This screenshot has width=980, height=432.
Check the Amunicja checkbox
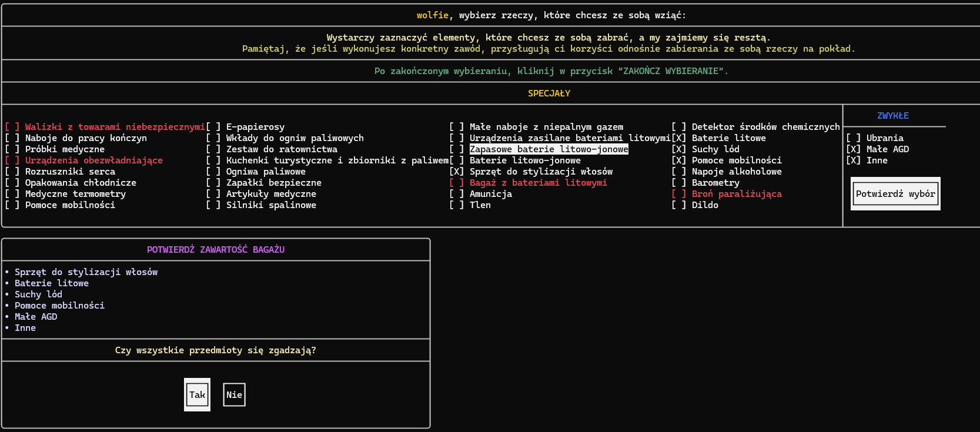coord(457,194)
